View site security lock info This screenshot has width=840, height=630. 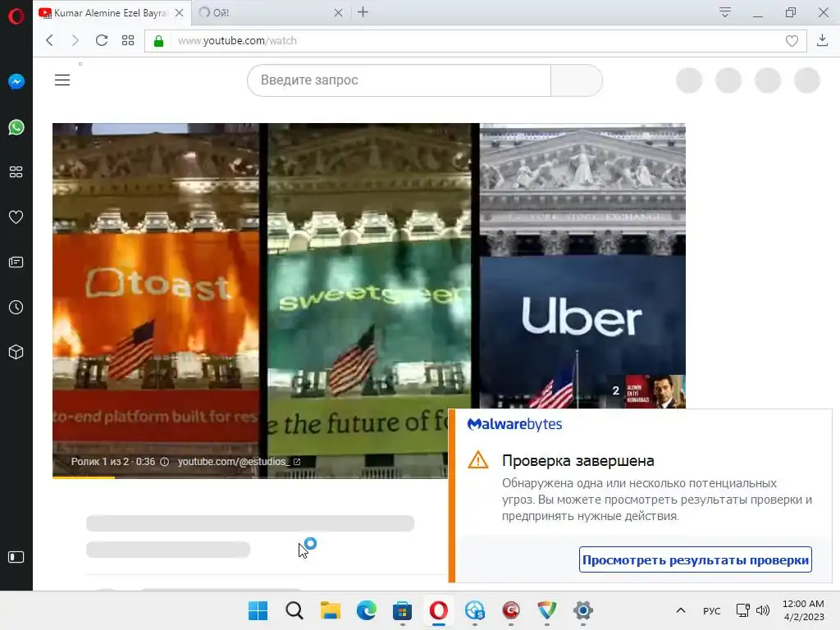point(158,41)
